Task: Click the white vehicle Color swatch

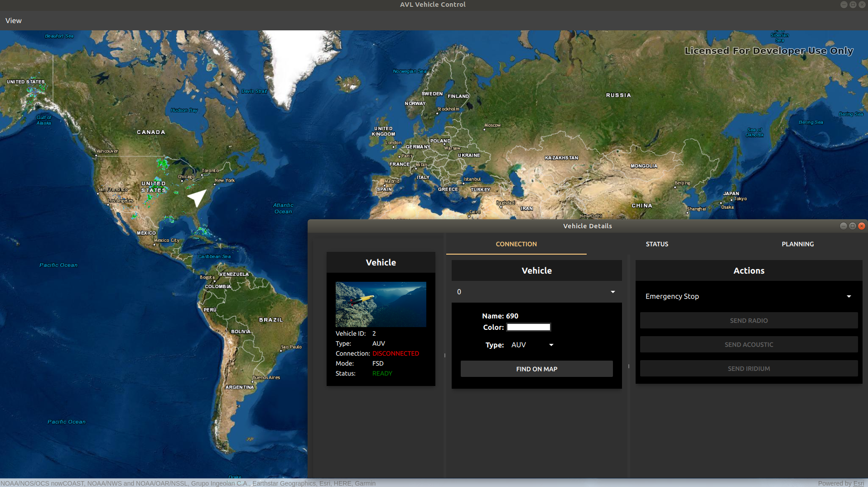Action: pos(528,327)
